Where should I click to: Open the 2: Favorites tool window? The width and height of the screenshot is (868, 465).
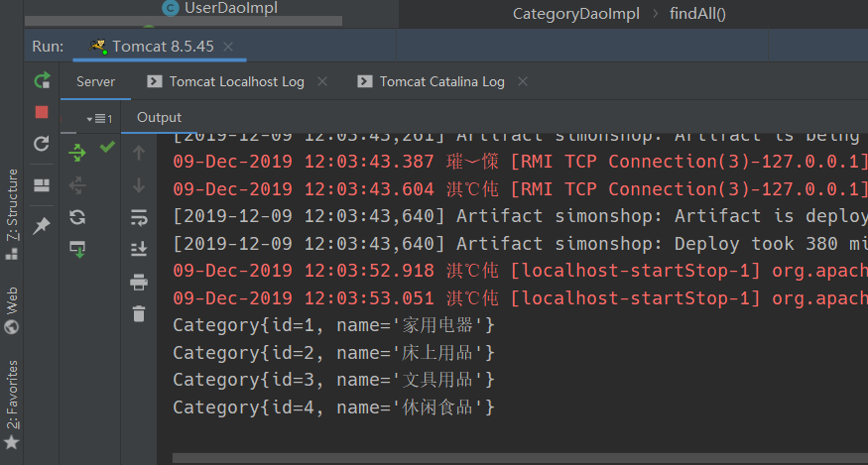(x=12, y=395)
